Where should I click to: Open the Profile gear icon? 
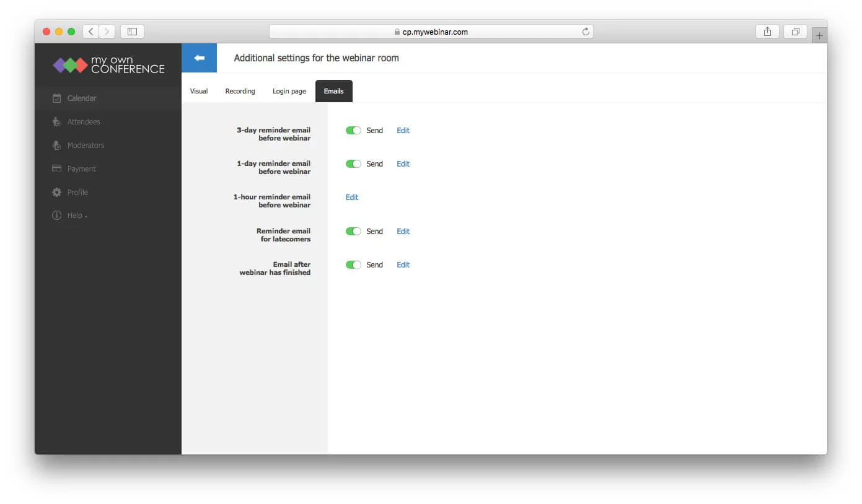pos(57,192)
